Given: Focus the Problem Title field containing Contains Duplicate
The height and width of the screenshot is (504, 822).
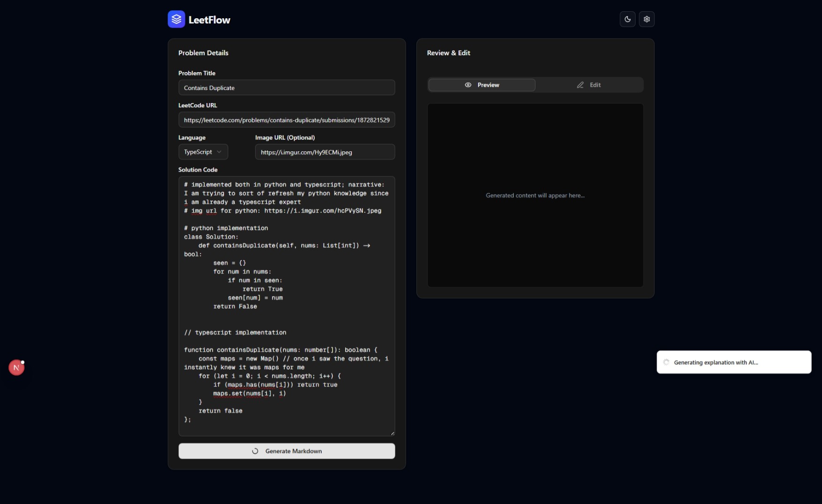Looking at the screenshot, I should tap(286, 88).
